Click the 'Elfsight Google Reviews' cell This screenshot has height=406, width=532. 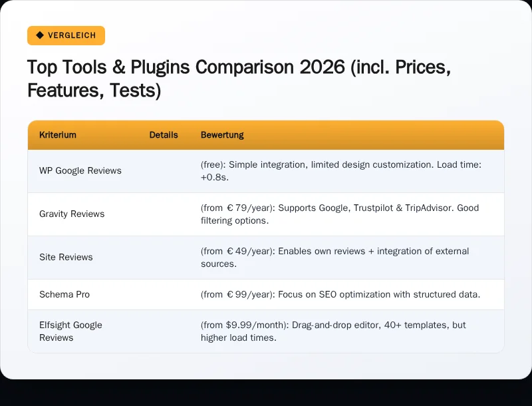tap(70, 331)
